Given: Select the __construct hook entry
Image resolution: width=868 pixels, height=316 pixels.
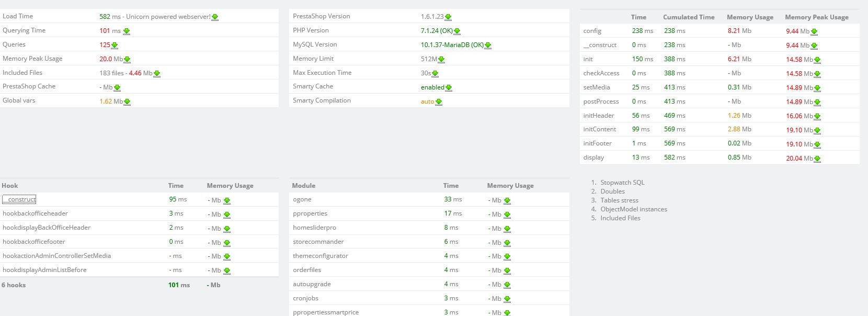Looking at the screenshot, I should [19, 199].
